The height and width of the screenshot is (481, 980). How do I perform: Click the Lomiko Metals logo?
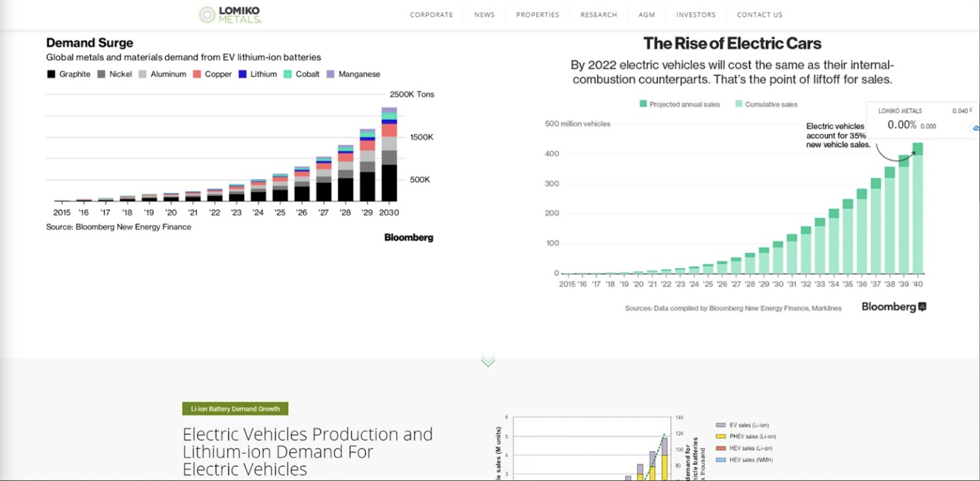pyautogui.click(x=230, y=15)
